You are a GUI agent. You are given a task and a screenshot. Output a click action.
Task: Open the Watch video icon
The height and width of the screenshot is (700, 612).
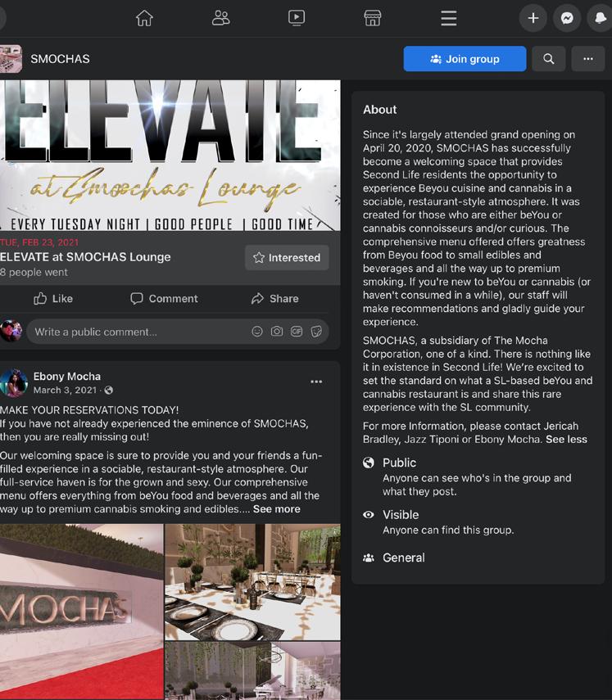coord(297,18)
